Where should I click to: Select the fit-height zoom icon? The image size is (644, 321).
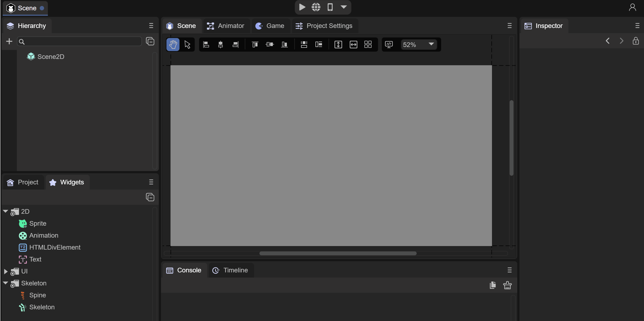pos(338,44)
